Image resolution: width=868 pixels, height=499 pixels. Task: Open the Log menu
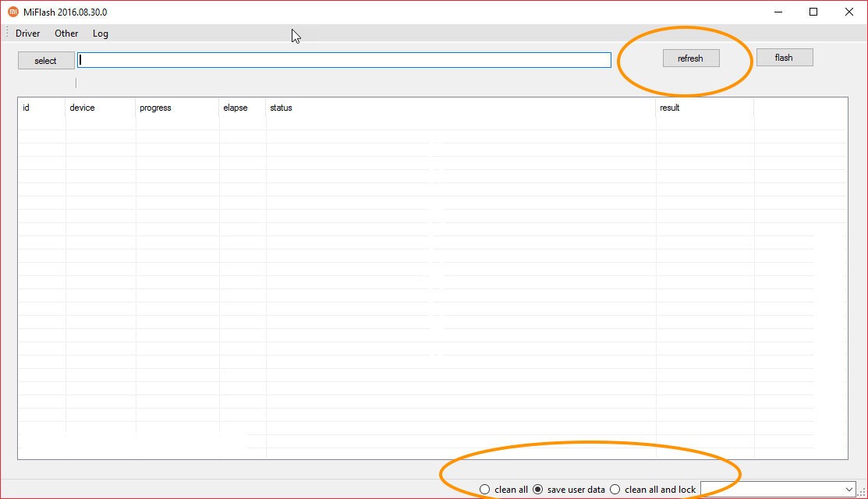coord(101,34)
